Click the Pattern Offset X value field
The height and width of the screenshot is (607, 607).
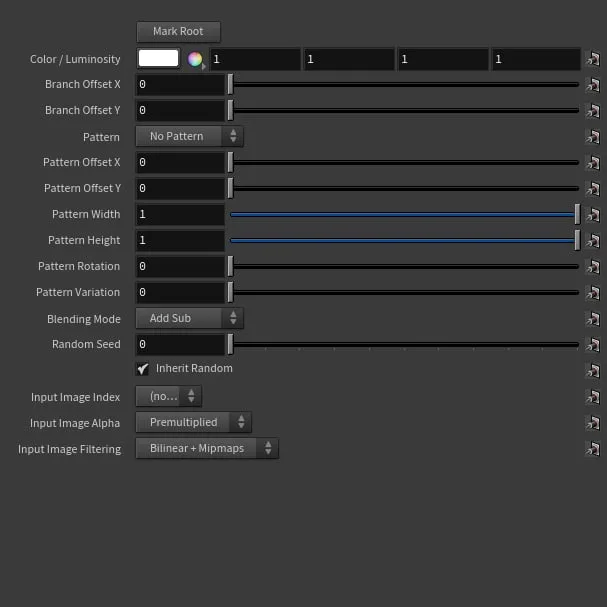tap(180, 162)
